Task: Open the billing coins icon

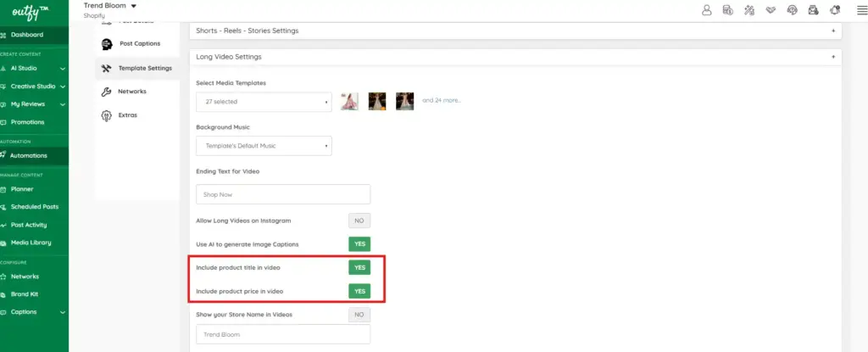Action: (x=728, y=10)
